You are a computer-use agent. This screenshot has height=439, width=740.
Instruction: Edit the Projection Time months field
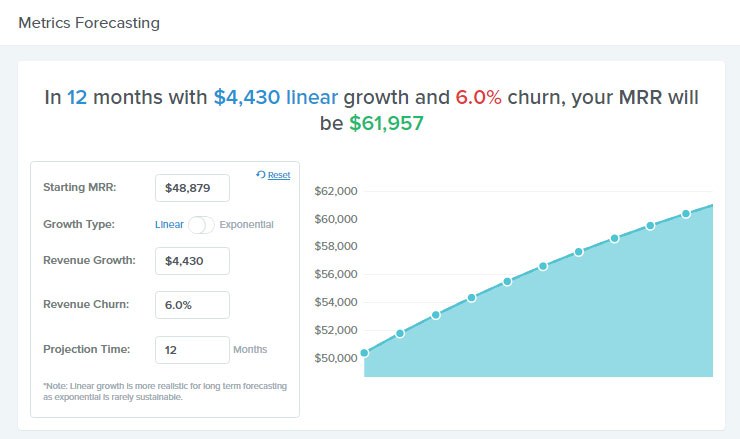pos(193,350)
